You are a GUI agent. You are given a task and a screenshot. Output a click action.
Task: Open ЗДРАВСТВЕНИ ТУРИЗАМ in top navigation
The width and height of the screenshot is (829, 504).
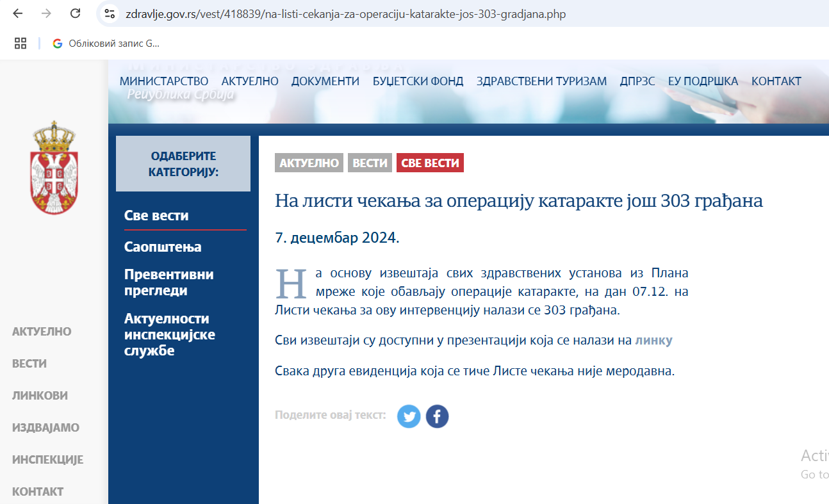[541, 81]
